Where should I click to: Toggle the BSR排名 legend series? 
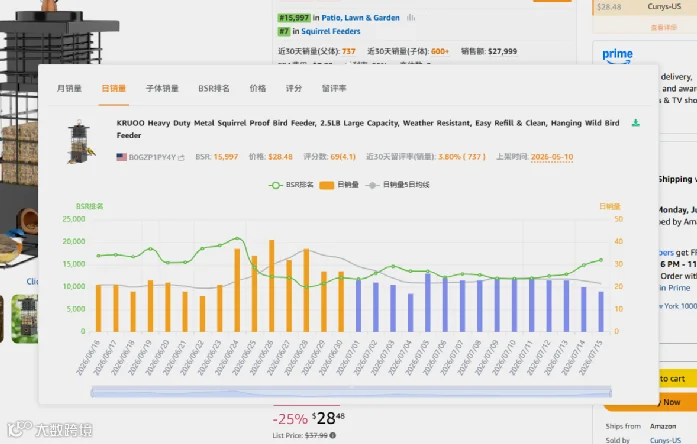click(x=291, y=185)
